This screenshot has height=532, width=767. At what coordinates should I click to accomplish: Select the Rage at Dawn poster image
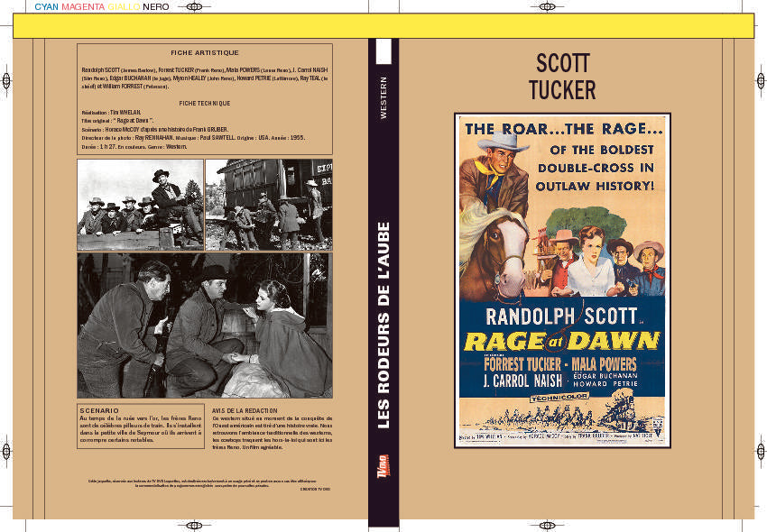[x=562, y=280]
